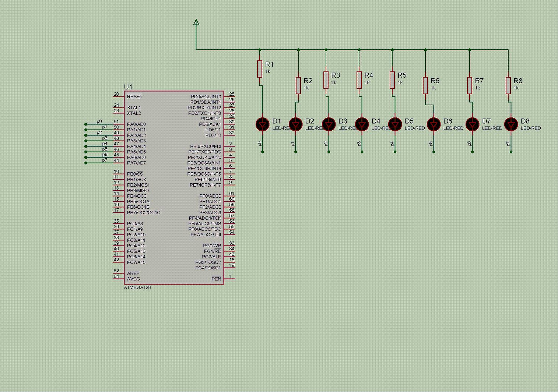
Task: Click the AREF pin label
Action: (133, 273)
